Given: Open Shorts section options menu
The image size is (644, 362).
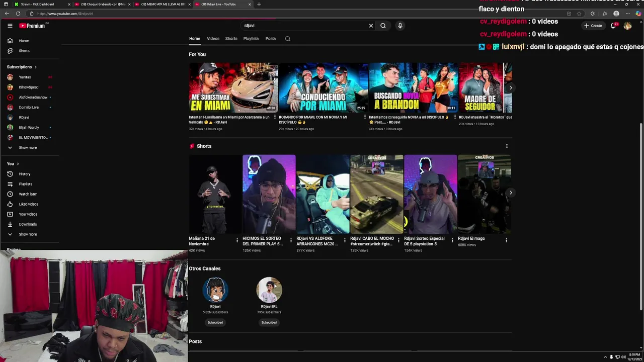Looking at the screenshot, I should coord(507,146).
